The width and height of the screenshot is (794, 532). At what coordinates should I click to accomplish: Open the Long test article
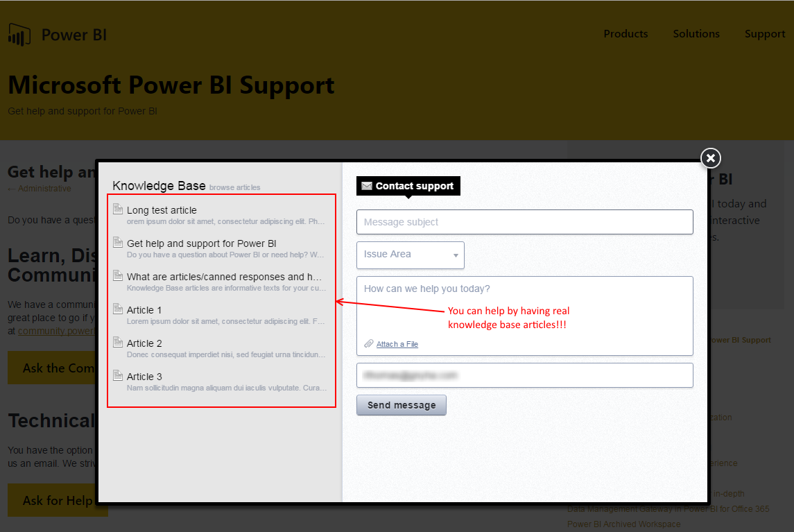(162, 210)
